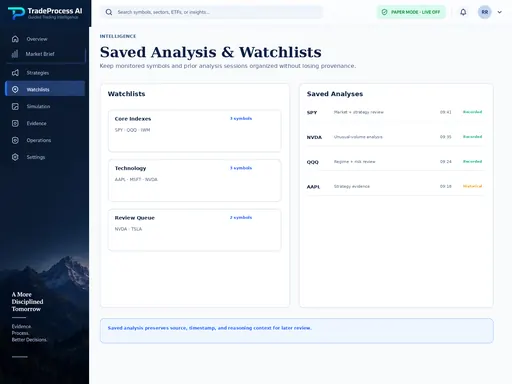Open notifications bell icon
This screenshot has width=512, height=384.
pos(463,12)
